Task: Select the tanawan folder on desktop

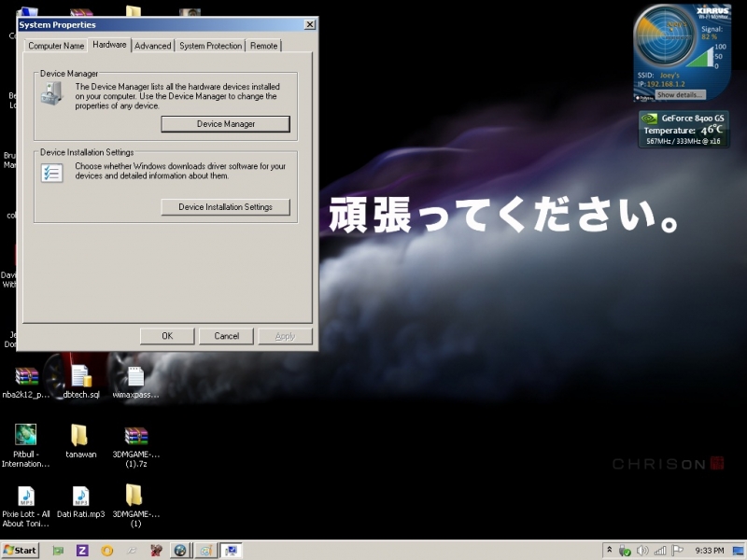Action: click(80, 435)
